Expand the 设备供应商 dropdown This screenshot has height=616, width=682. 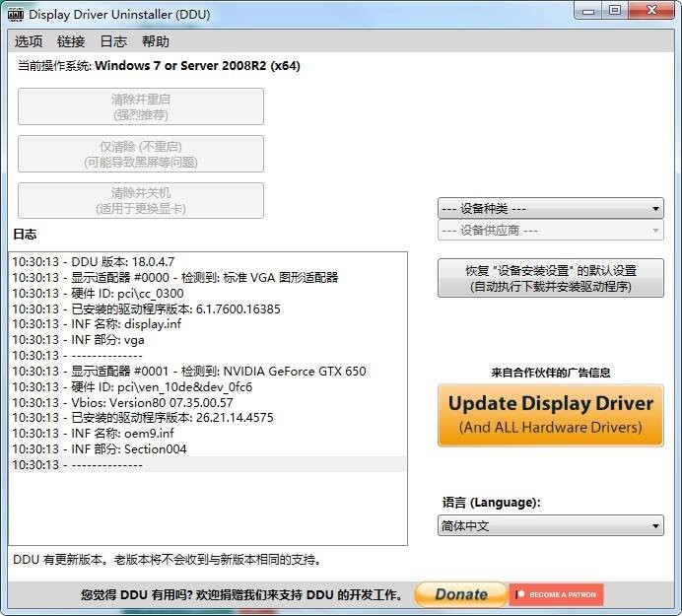pyautogui.click(x=550, y=230)
